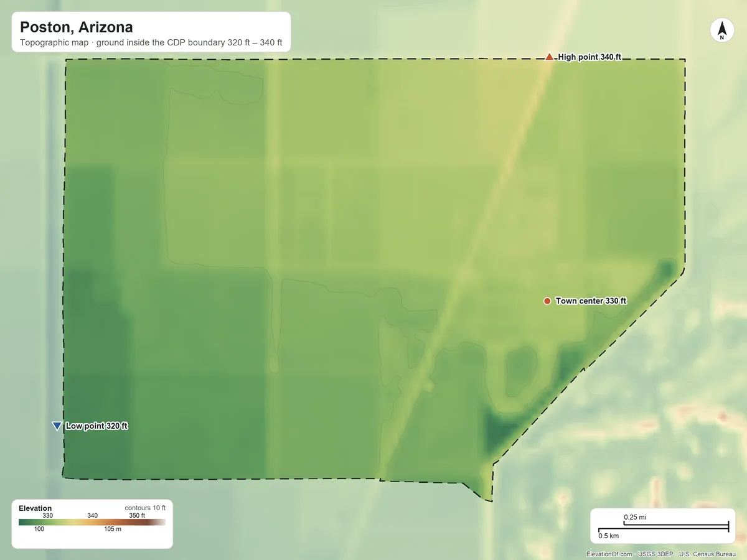Select the blue low point triangle marker
Image resolution: width=747 pixels, height=560 pixels.
[57, 426]
